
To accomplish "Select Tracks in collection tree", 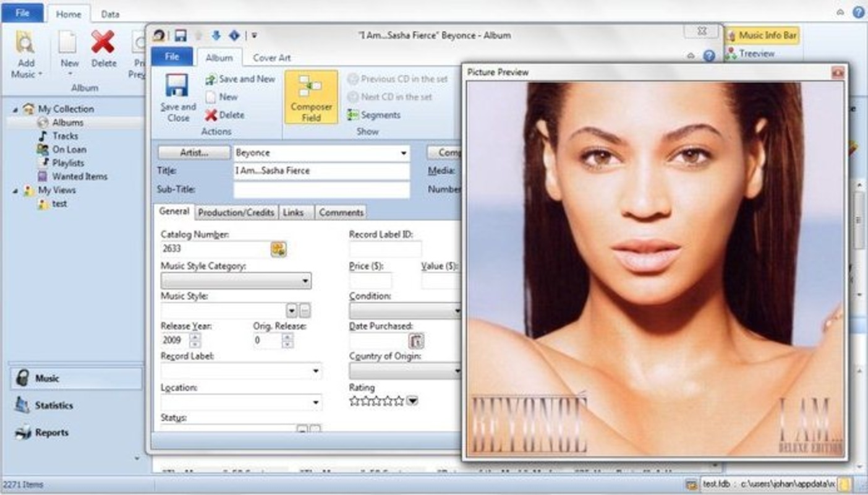I will (65, 136).
